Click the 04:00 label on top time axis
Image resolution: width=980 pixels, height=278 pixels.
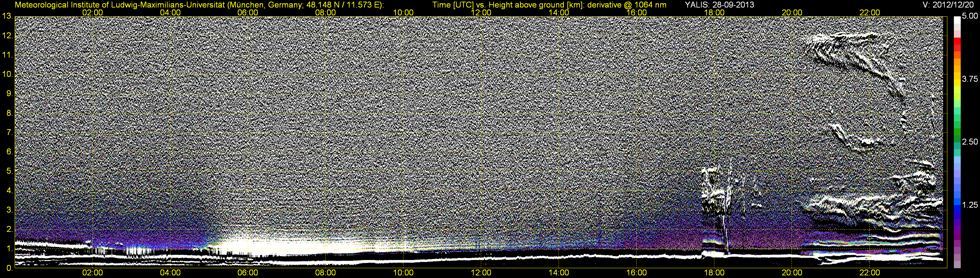tap(171, 12)
